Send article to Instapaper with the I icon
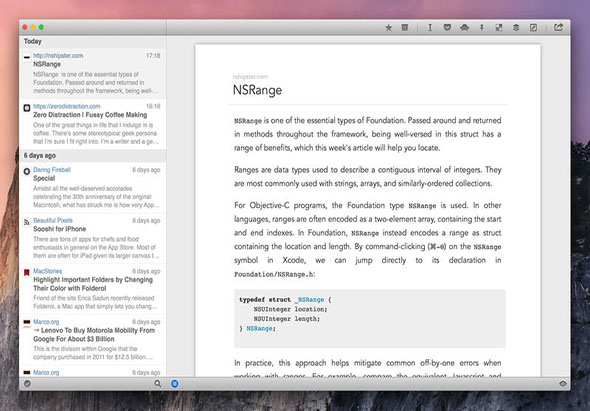 click(x=430, y=27)
